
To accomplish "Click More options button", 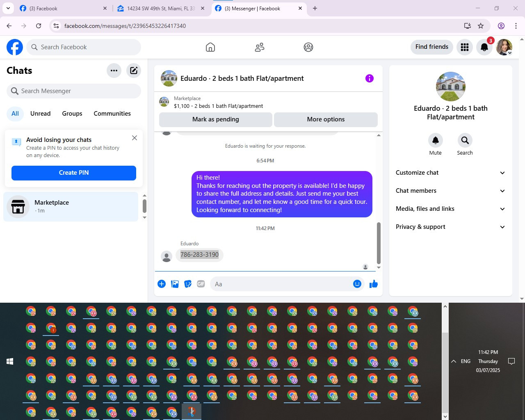I will (326, 119).
